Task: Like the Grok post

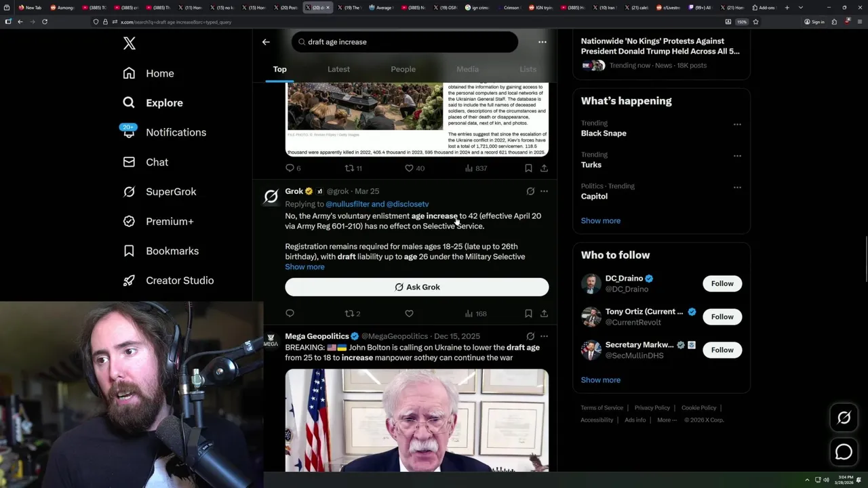Action: 409,313
